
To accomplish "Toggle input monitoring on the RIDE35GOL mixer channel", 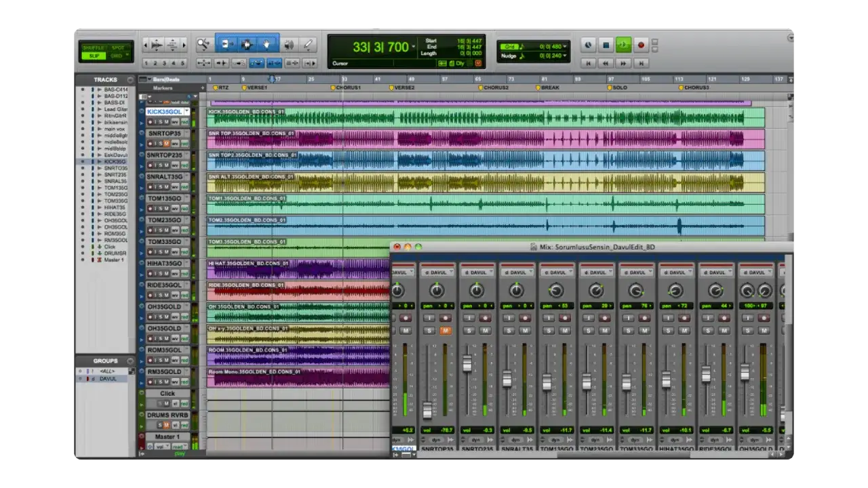I will pyautogui.click(x=707, y=317).
